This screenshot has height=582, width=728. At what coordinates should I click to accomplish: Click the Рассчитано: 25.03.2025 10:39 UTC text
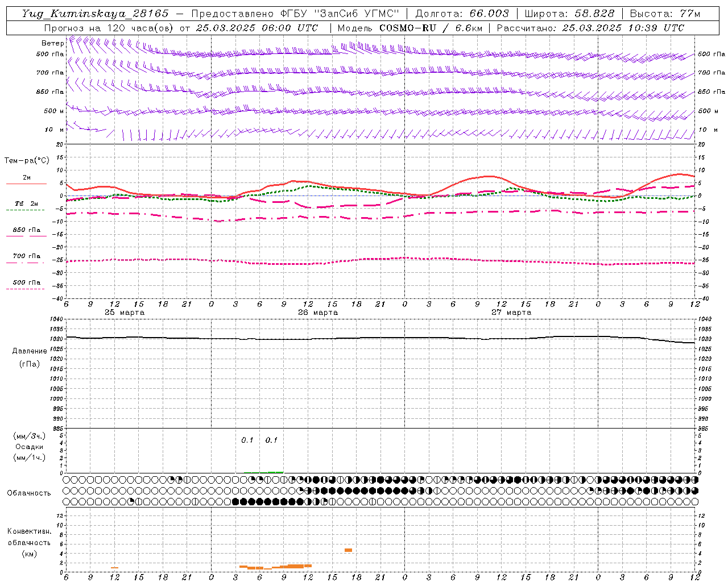click(590, 28)
